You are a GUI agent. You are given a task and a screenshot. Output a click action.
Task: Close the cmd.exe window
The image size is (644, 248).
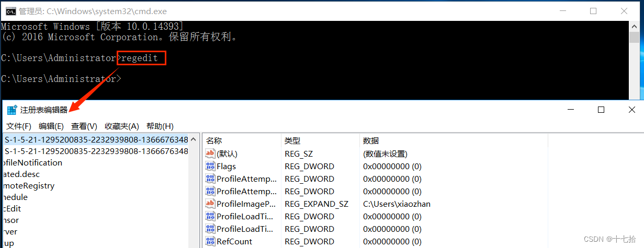(x=624, y=10)
